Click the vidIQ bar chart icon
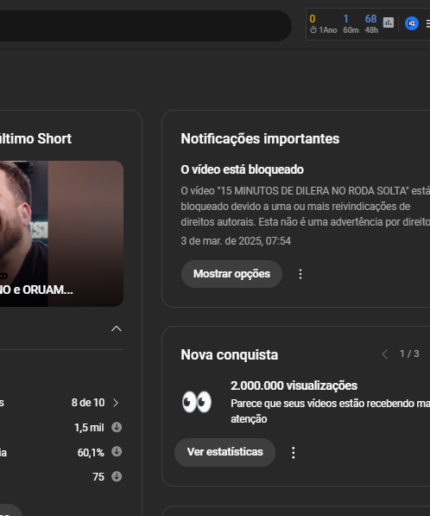The image size is (430, 516). [388, 23]
